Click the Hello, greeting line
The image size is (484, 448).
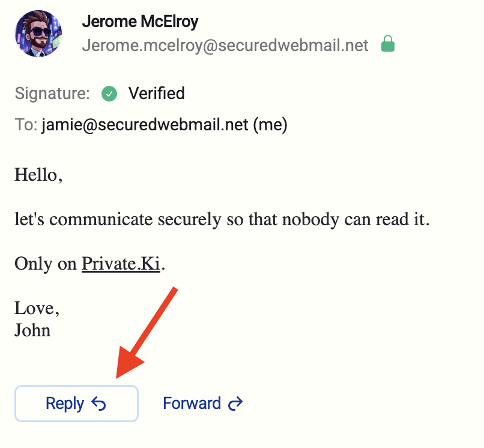38,175
